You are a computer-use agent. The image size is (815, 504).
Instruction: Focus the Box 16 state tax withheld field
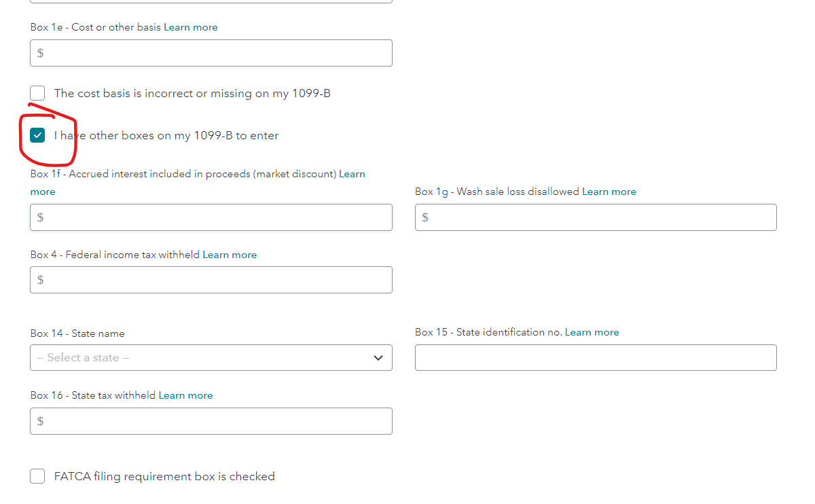(x=211, y=421)
